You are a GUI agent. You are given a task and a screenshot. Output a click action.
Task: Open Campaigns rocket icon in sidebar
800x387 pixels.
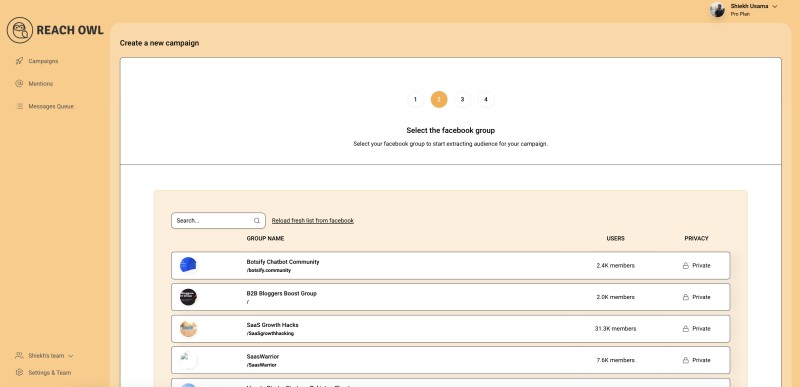coord(19,61)
